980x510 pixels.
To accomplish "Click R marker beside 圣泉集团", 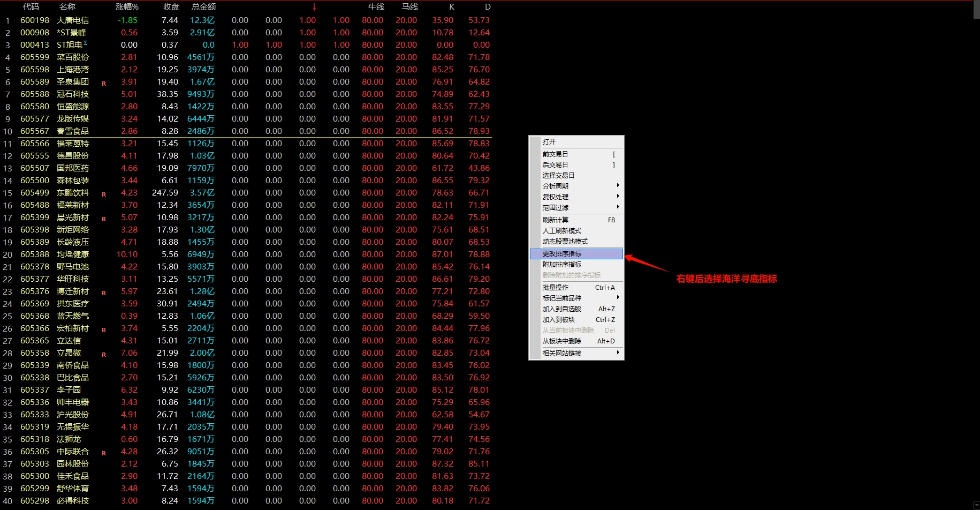I will click(104, 84).
